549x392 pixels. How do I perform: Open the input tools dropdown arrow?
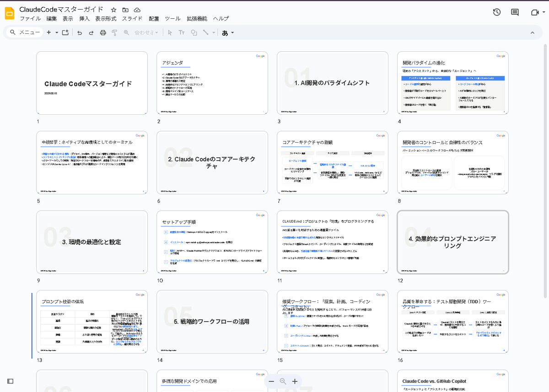(x=232, y=32)
